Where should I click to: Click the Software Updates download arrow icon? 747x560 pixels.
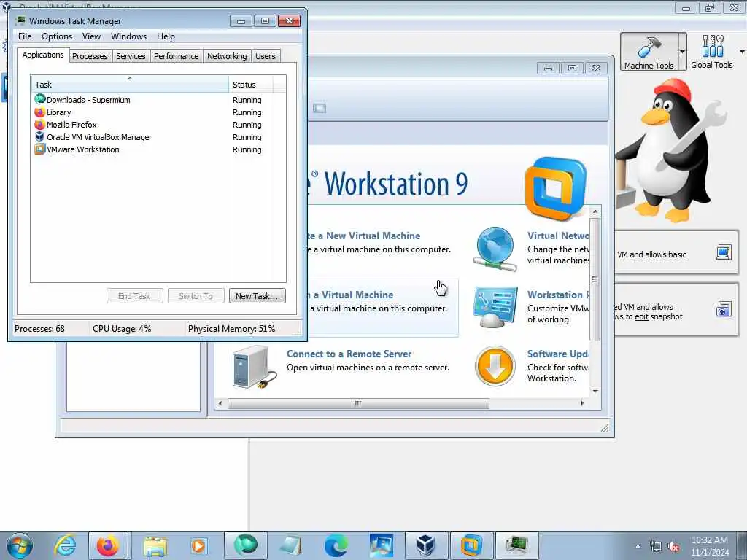tap(495, 366)
